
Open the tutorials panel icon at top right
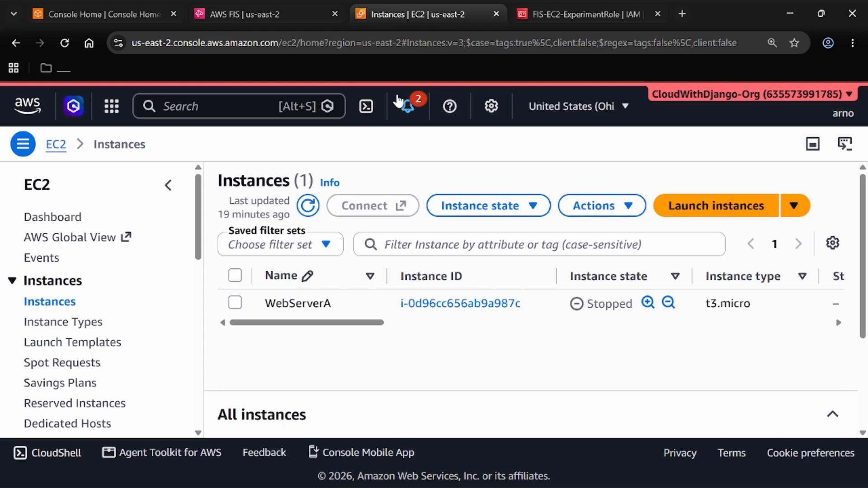844,144
